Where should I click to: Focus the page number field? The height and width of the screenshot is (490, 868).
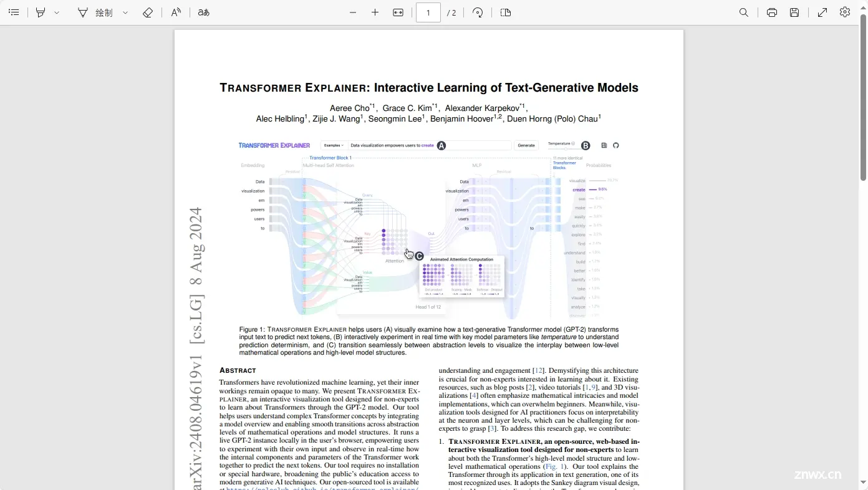(428, 12)
